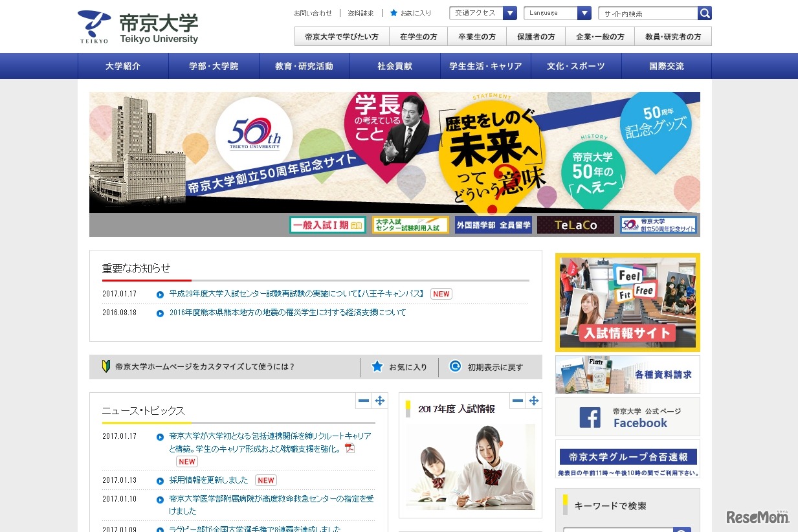Screen dimensions: 798x532
Task: Click the Teikyo University logo
Action: [x=138, y=28]
